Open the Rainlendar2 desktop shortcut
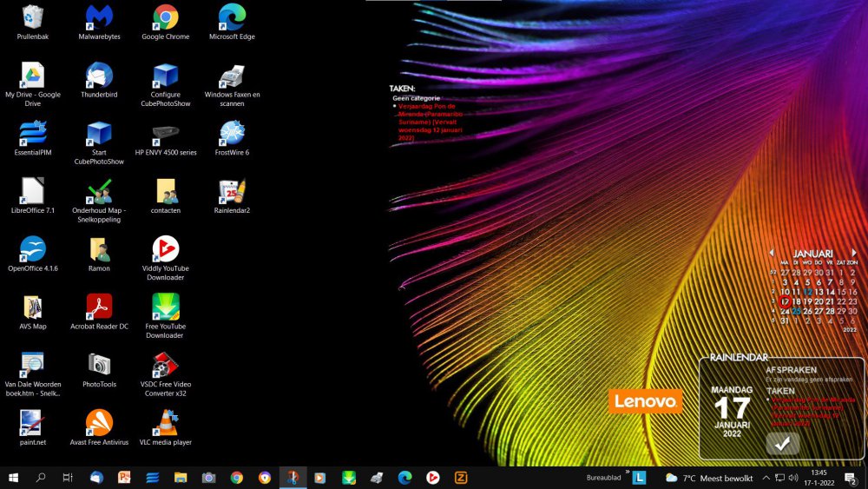This screenshot has width=868, height=489. [x=232, y=193]
